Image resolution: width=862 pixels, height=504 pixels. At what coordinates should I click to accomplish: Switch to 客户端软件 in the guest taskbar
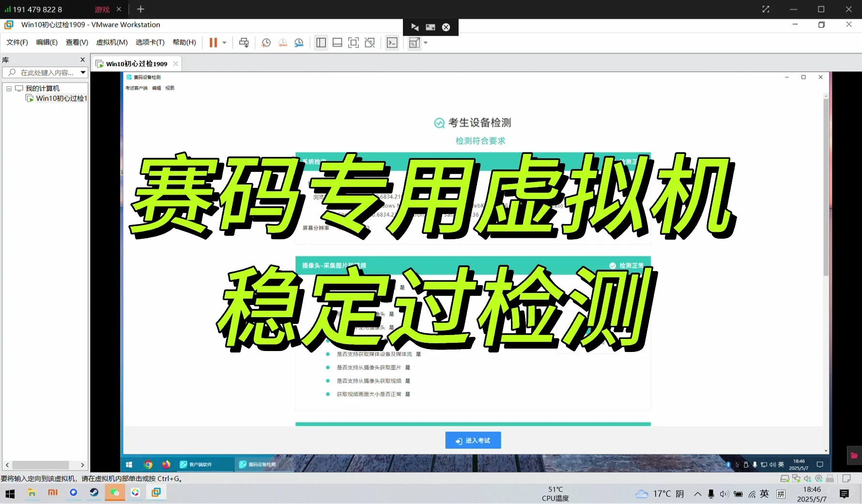[x=205, y=464]
